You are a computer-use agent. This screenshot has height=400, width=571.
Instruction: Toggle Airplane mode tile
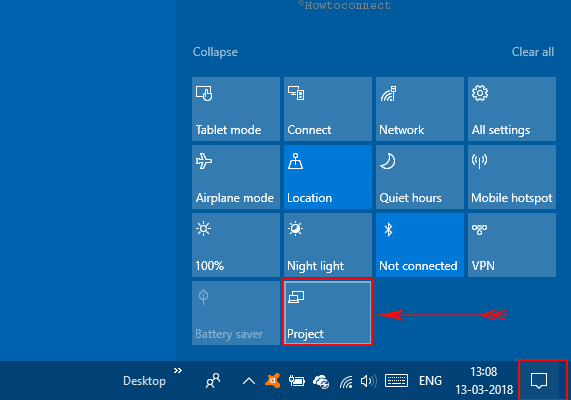tap(236, 177)
